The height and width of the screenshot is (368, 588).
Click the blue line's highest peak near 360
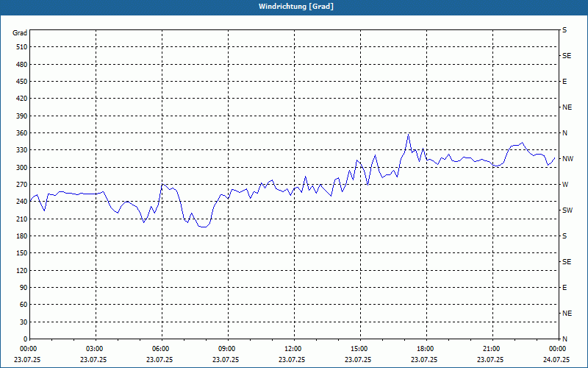409,134
